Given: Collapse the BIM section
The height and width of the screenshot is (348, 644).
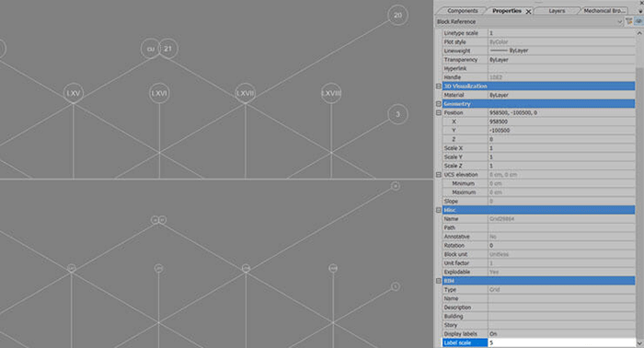Looking at the screenshot, I should [438, 281].
